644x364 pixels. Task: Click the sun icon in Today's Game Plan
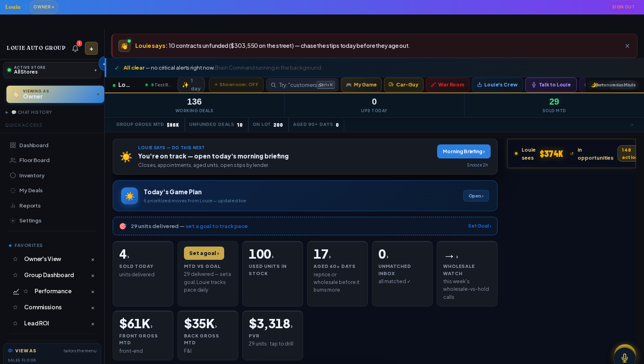pos(130,196)
